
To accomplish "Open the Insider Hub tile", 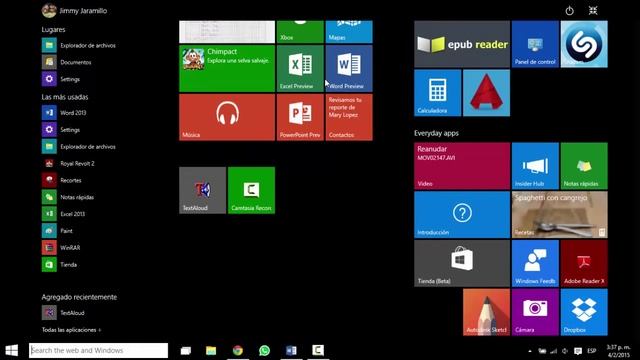I will tap(535, 166).
